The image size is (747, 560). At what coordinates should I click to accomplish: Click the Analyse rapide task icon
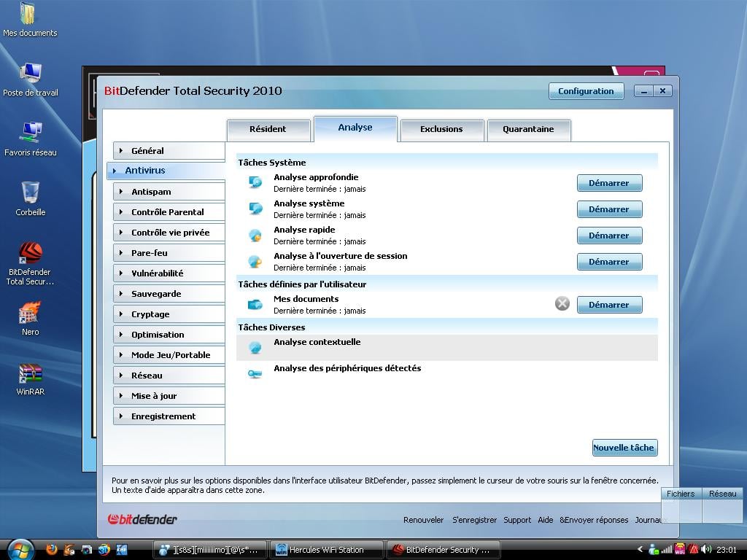click(x=255, y=235)
